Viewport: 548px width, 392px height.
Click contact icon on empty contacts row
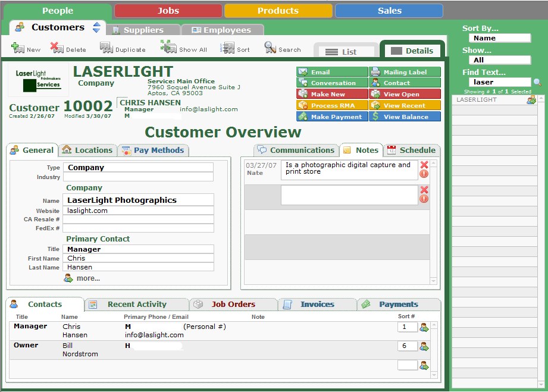424,366
